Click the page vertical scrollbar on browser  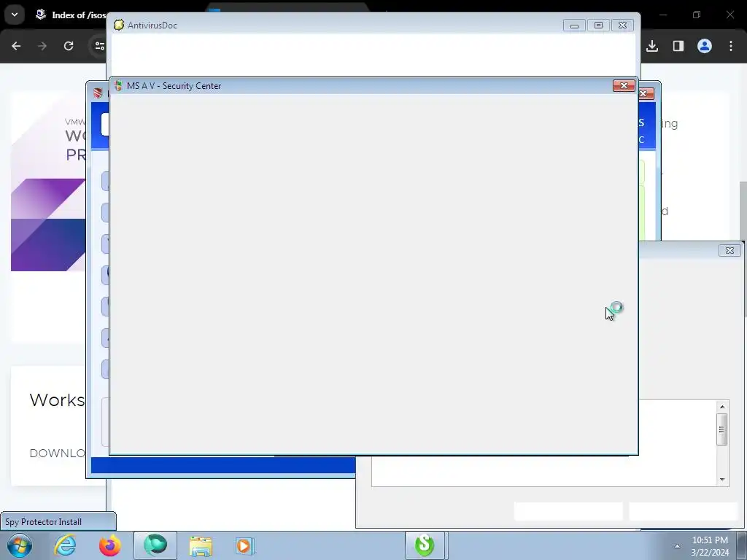[743, 249]
